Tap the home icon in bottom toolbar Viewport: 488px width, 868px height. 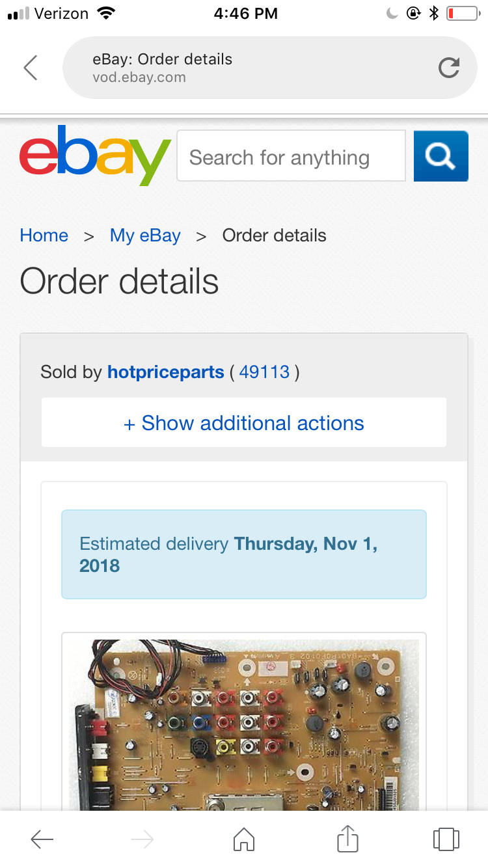coord(244,839)
